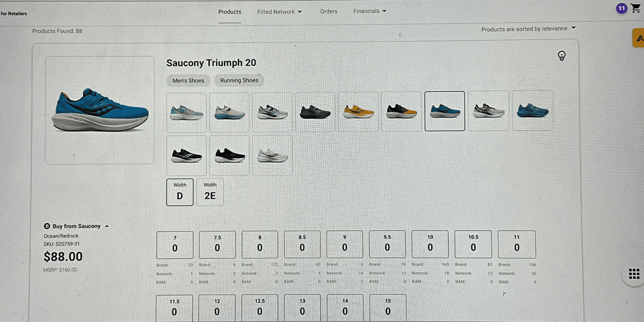The width and height of the screenshot is (644, 322).
Task: Select the black and orange shoe thumbnail
Action: [401, 111]
